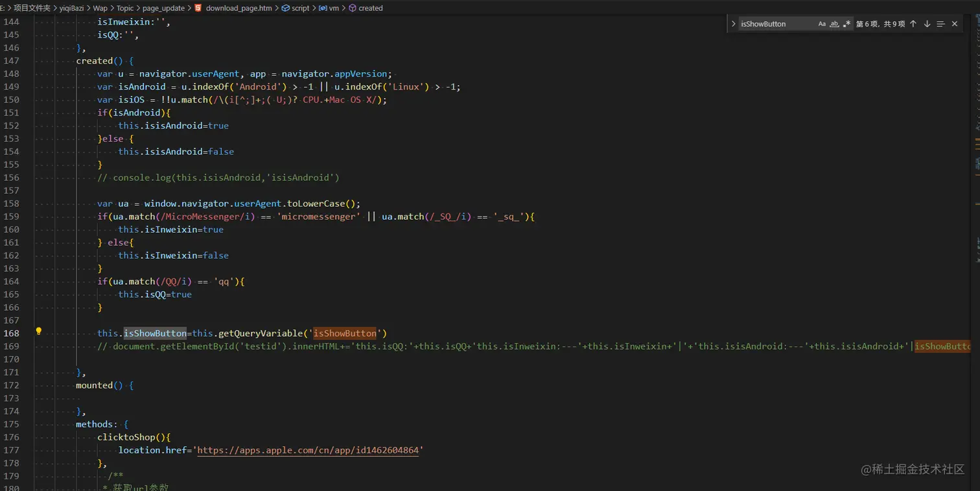
Task: Click "location.href" on line 177
Action: [153, 450]
